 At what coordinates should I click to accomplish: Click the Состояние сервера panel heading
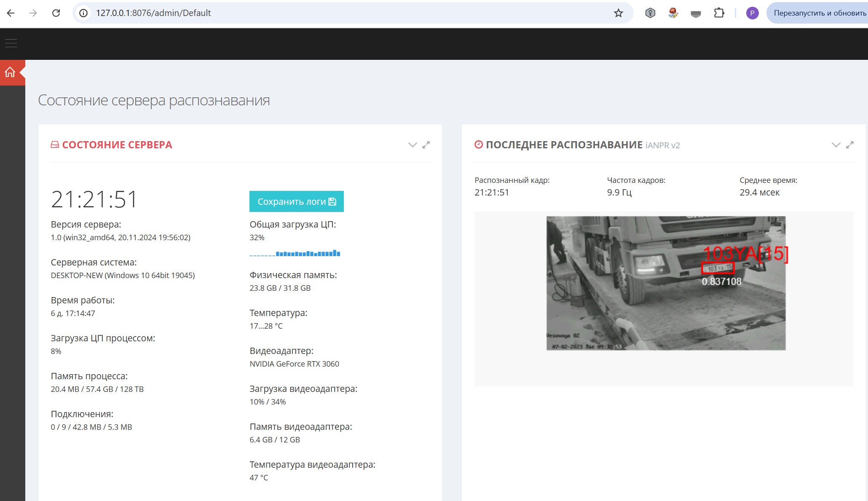(x=117, y=145)
